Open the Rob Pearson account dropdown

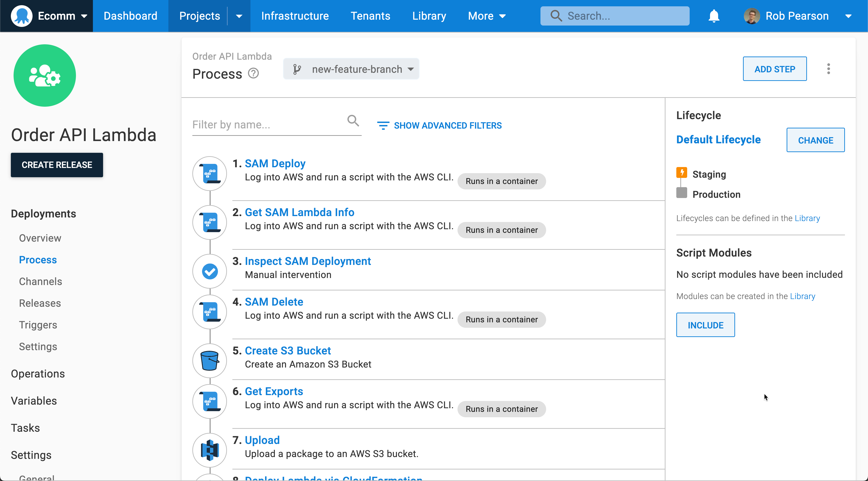(x=849, y=16)
